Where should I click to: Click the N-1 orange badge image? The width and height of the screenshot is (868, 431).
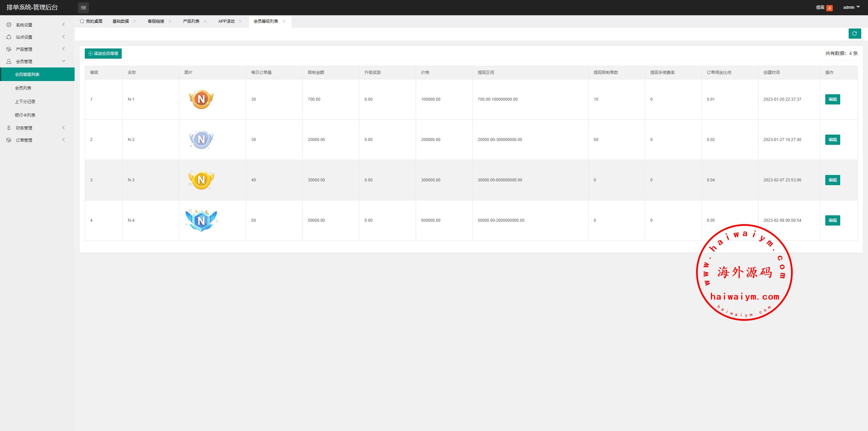point(201,99)
